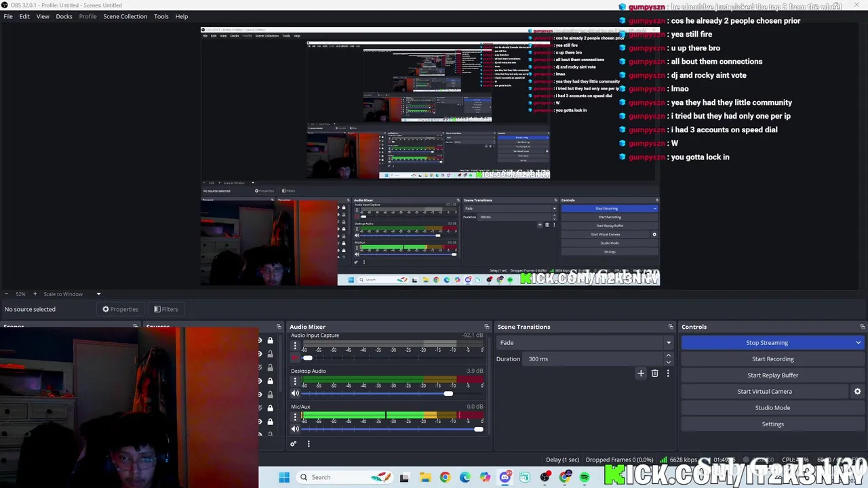This screenshot has width=868, height=488.
Task: Mute Desktop Audio speaker icon
Action: pos(295,393)
